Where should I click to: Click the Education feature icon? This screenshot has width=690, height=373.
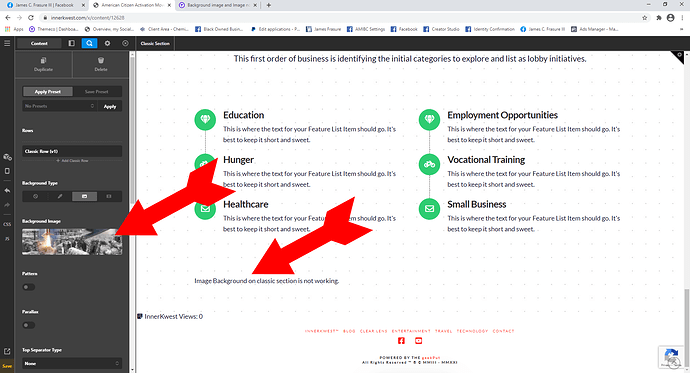click(x=205, y=119)
